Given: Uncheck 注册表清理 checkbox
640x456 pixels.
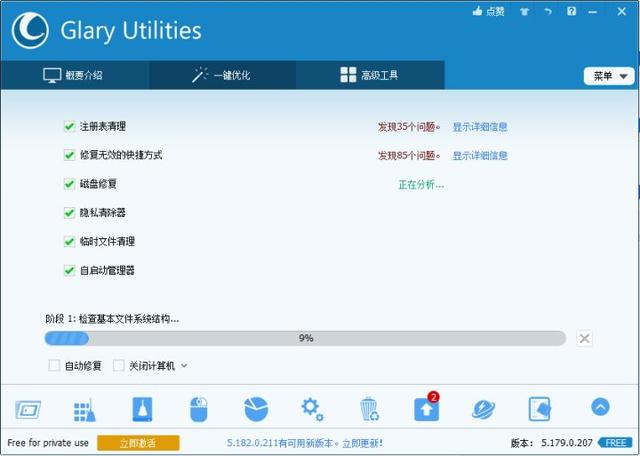Looking at the screenshot, I should 69,127.
